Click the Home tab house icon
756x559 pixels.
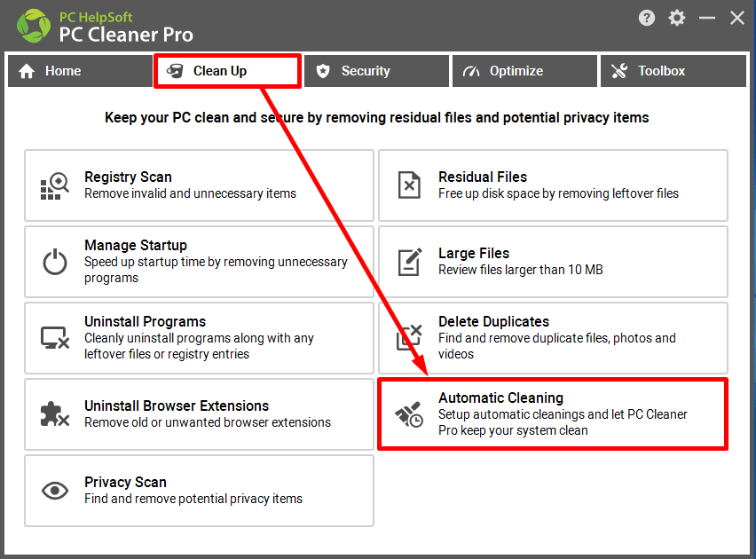[27, 71]
